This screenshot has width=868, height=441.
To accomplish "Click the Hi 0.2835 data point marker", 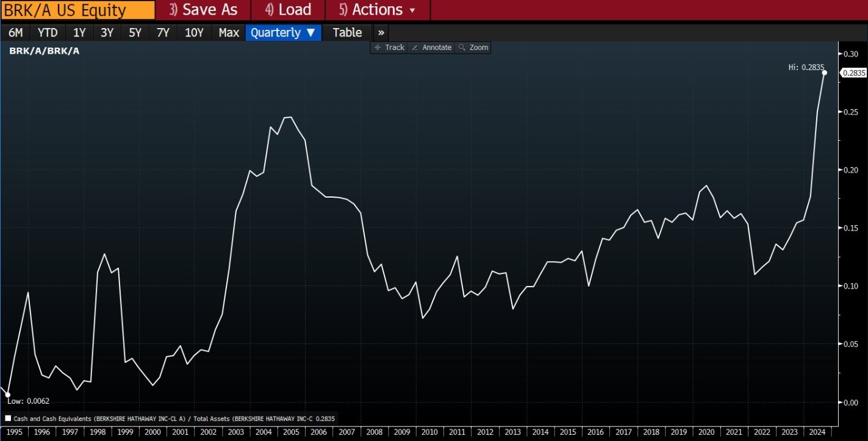I will pyautogui.click(x=824, y=73).
